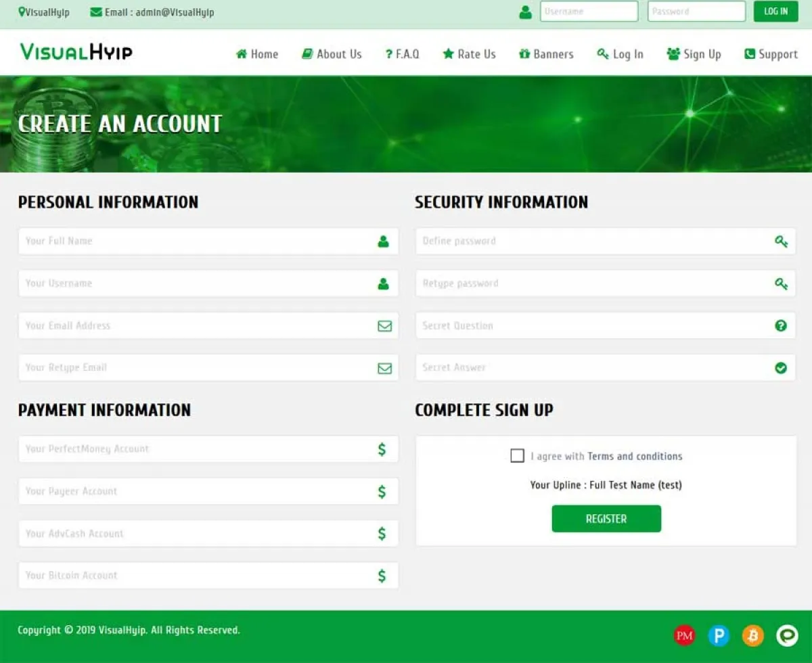Focus the Retype password field

tap(606, 283)
